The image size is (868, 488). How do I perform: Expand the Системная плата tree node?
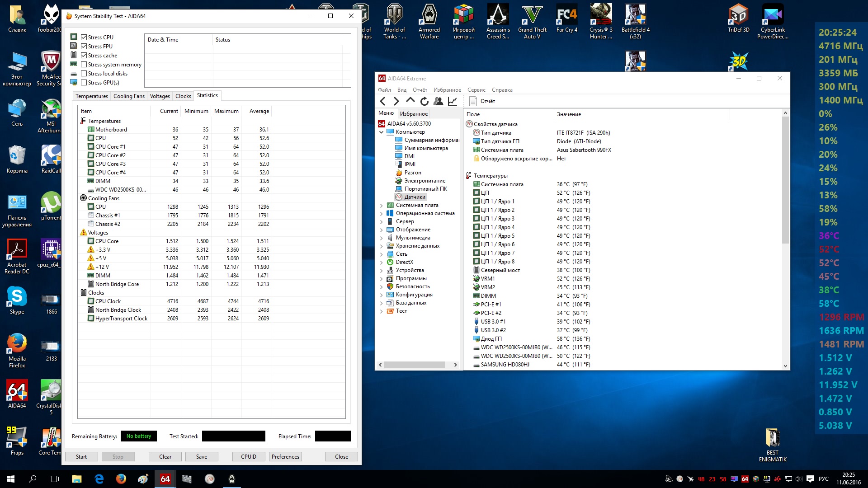pyautogui.click(x=381, y=205)
